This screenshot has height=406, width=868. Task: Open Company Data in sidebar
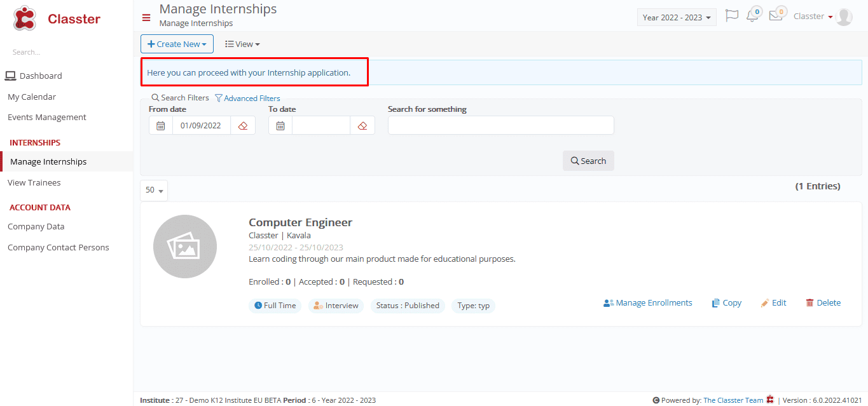tap(36, 226)
